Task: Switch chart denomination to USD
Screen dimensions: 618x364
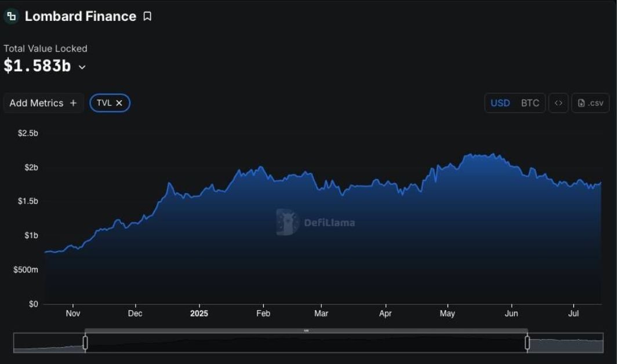Action: click(500, 103)
